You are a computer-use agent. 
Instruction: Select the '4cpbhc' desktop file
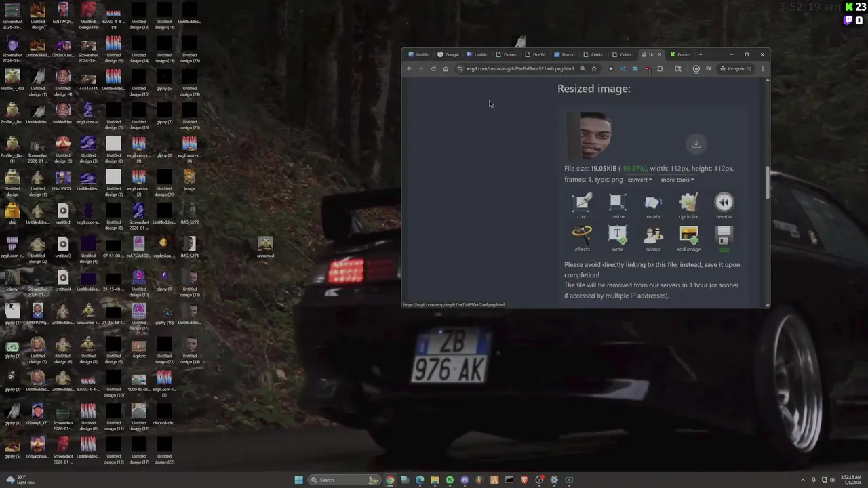[139, 347]
